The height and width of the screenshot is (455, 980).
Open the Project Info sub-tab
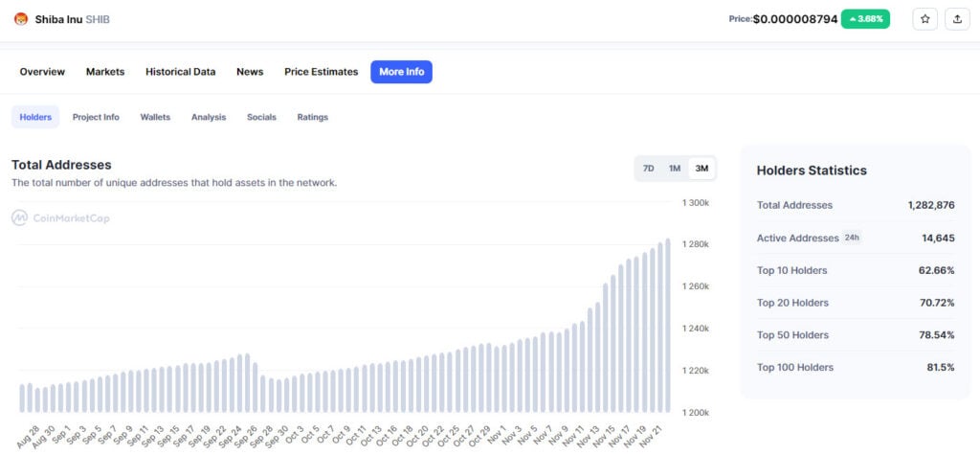pos(96,117)
